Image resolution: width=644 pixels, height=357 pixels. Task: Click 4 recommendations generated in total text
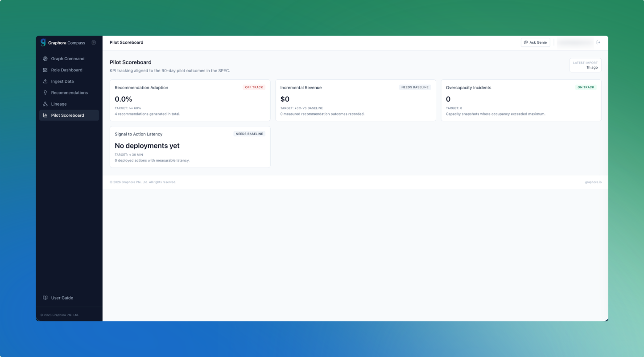(148, 114)
